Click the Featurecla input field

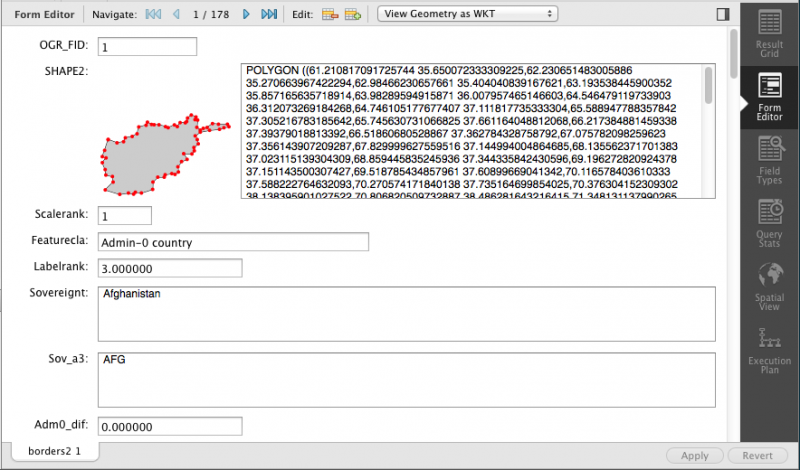[234, 242]
